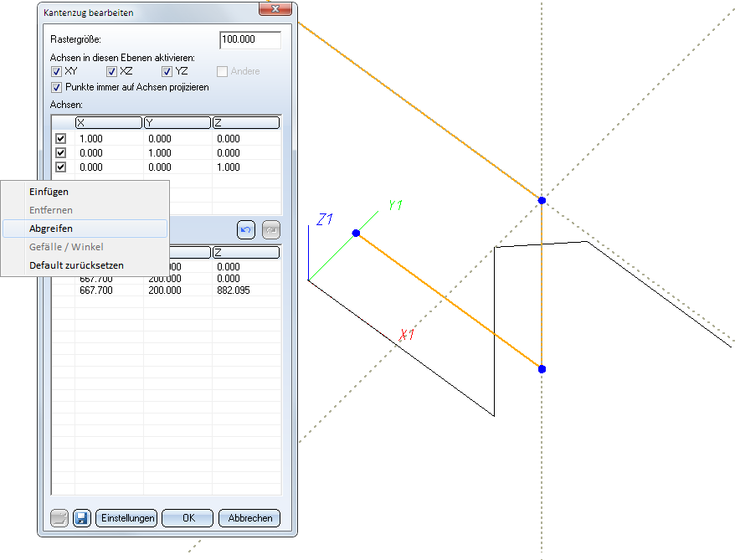The image size is (735, 560).
Task: Select the 882.095 Z value cell
Action: coord(234,290)
